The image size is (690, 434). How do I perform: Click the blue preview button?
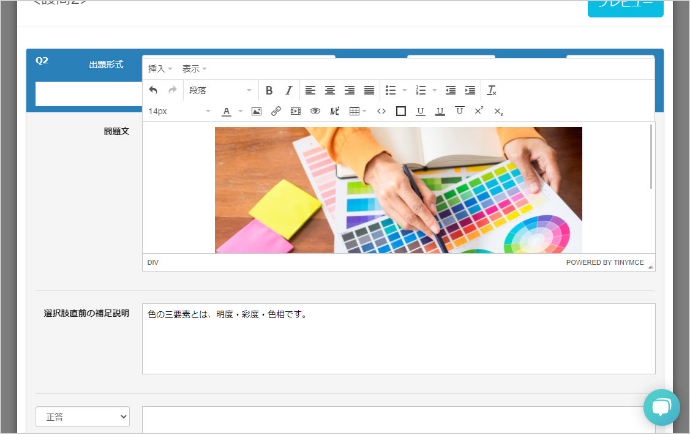click(x=625, y=7)
